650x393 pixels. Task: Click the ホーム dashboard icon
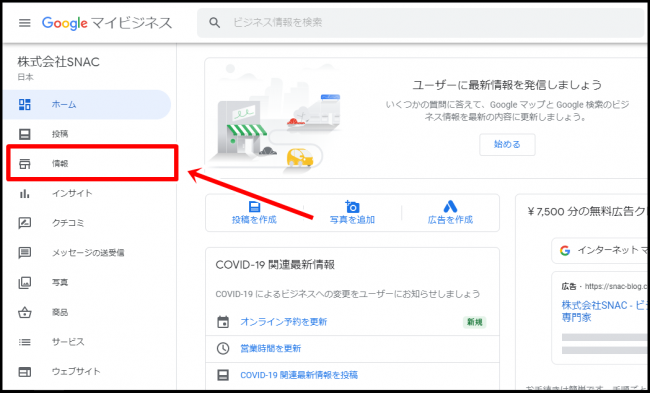coord(25,104)
